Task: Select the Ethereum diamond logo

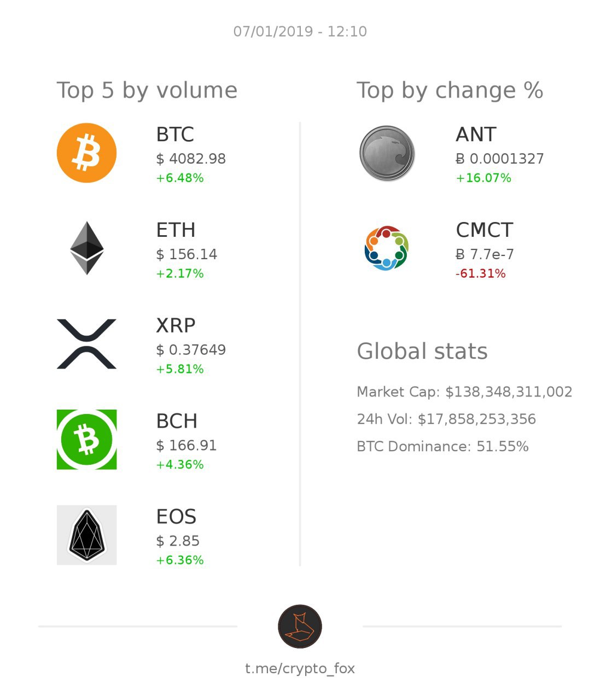Action: tap(87, 248)
